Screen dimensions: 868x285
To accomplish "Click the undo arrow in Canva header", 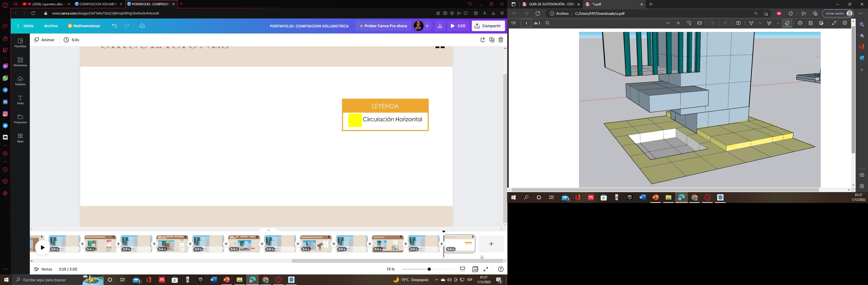I will coord(115,26).
